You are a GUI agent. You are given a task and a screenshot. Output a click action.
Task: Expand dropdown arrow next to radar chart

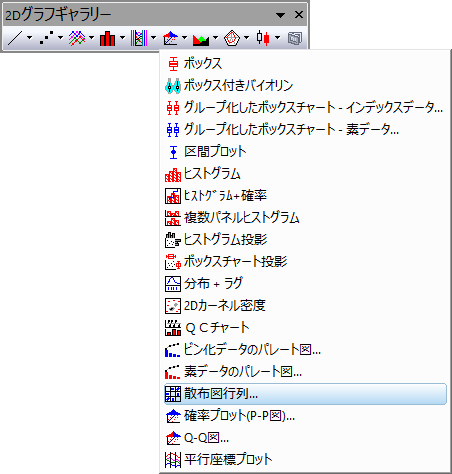pos(246,38)
